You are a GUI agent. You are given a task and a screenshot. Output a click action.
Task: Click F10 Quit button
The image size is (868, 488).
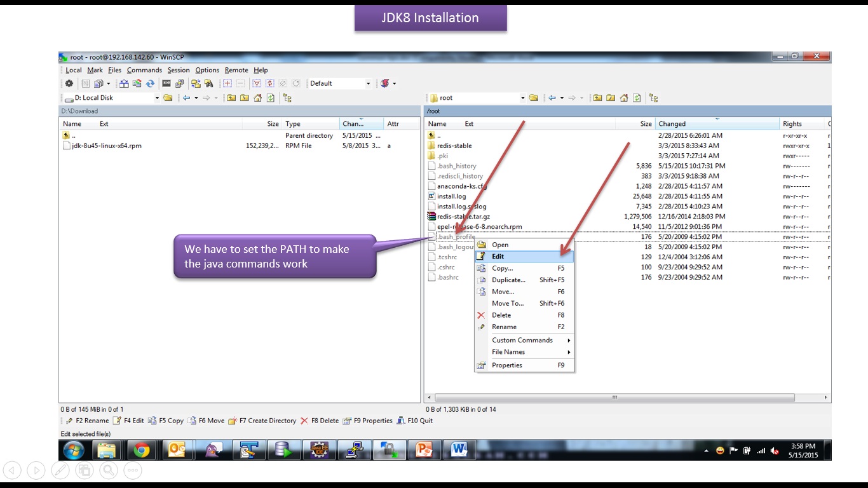pos(415,421)
